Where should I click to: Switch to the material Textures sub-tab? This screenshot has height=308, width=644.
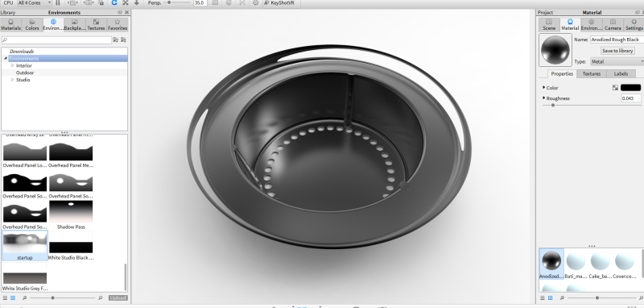pyautogui.click(x=592, y=73)
